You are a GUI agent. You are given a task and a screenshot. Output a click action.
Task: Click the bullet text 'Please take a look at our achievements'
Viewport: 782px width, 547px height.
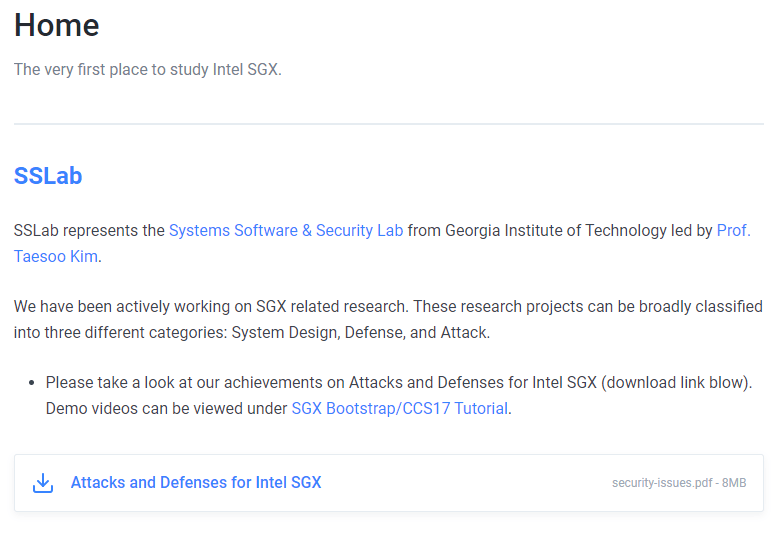[399, 395]
